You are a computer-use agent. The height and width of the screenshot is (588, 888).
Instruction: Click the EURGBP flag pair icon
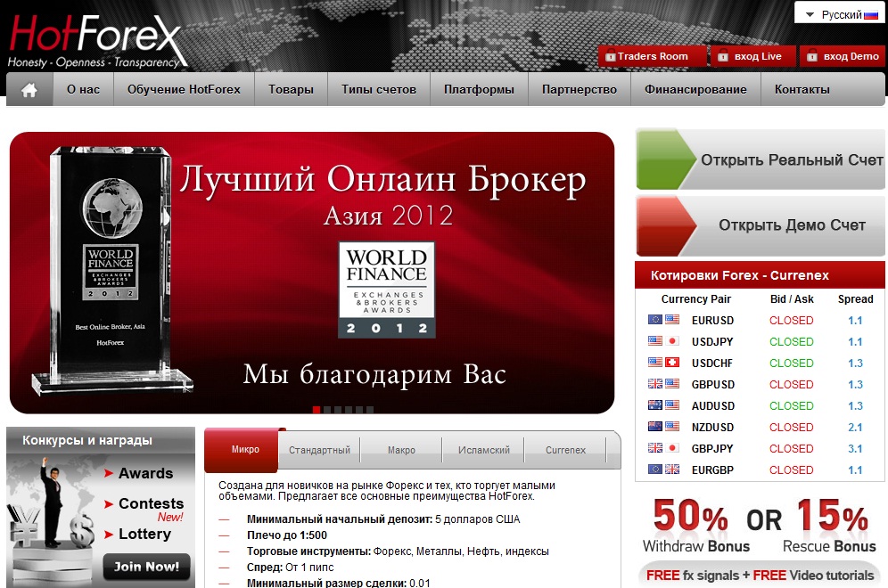663,470
